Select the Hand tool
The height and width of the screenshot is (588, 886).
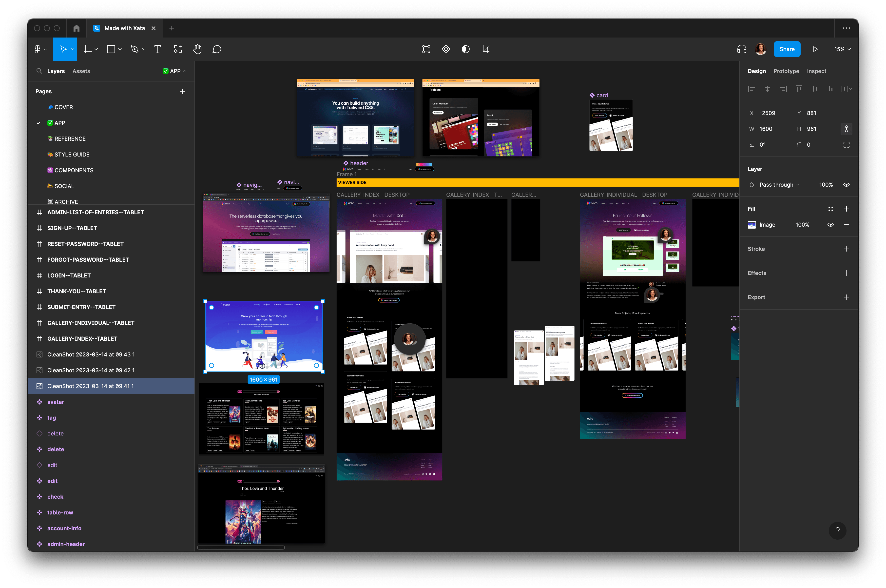click(x=197, y=49)
